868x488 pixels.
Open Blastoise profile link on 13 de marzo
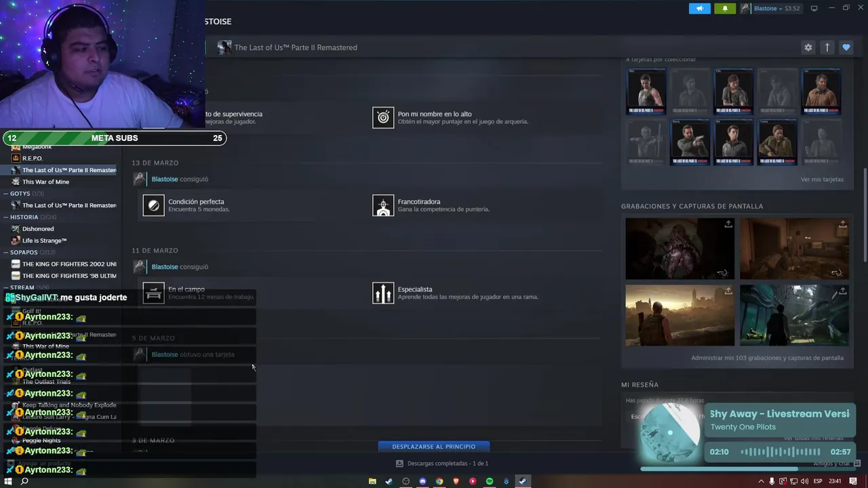(x=165, y=179)
